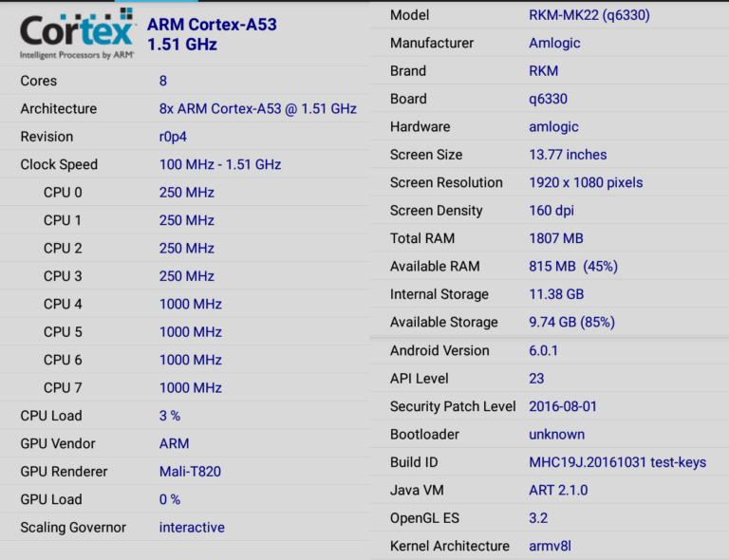This screenshot has width=729, height=560.
Task: Select the Architecture row value
Action: pos(257,109)
